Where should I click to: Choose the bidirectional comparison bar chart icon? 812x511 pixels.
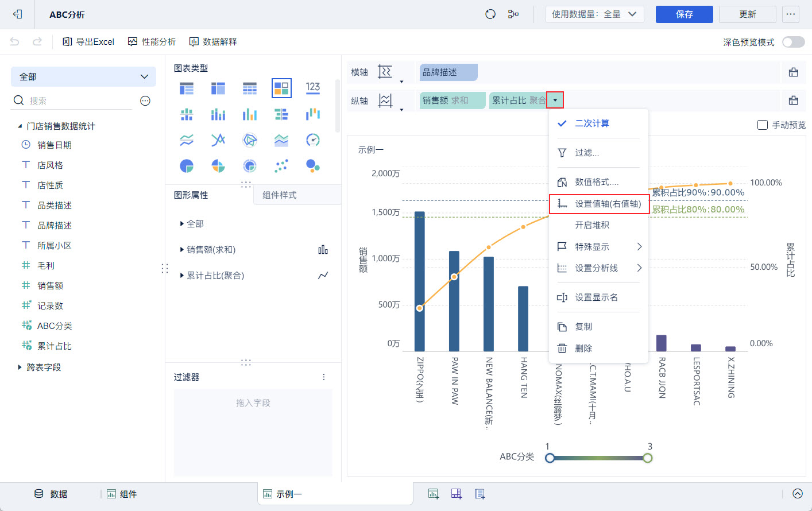click(x=281, y=114)
